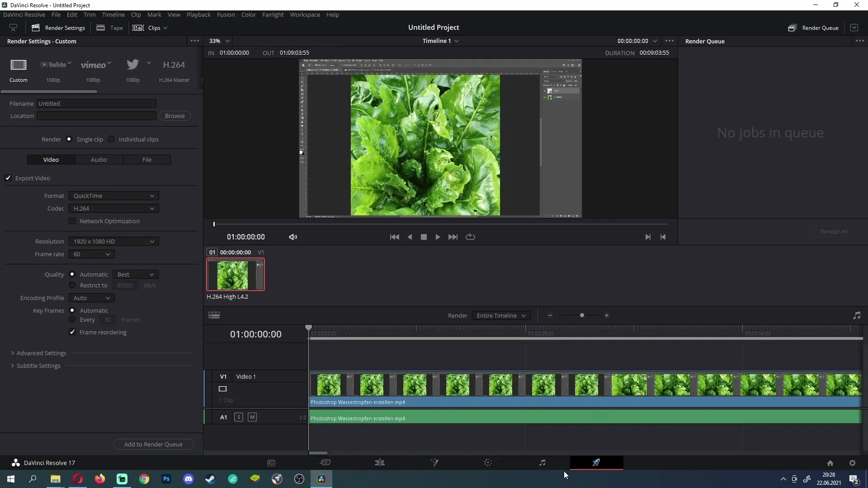The width and height of the screenshot is (868, 488).
Task: Toggle Export Video checkbox
Action: (x=8, y=178)
